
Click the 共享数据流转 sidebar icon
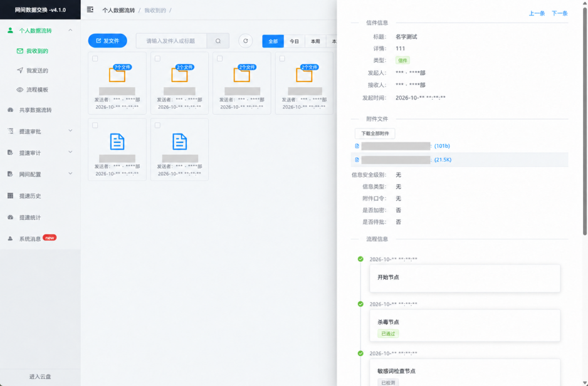coord(11,110)
